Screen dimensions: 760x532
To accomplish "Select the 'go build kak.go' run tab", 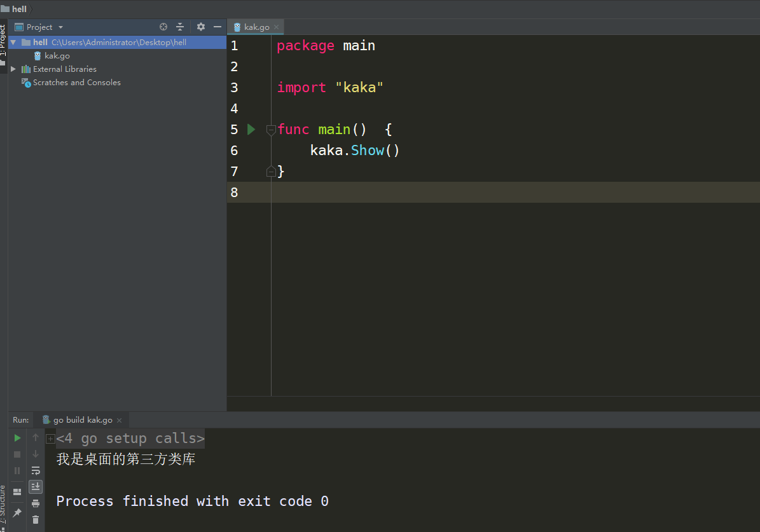I will coord(83,420).
